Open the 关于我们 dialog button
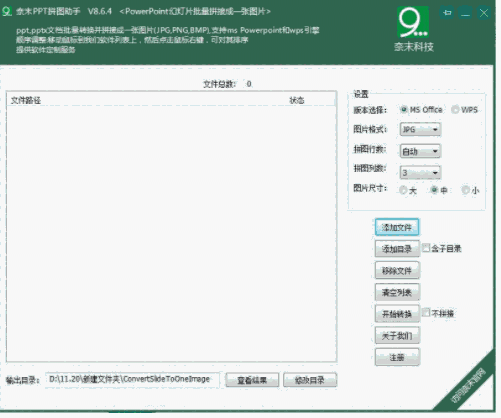Screen dimensions: 501x418 tap(397, 335)
